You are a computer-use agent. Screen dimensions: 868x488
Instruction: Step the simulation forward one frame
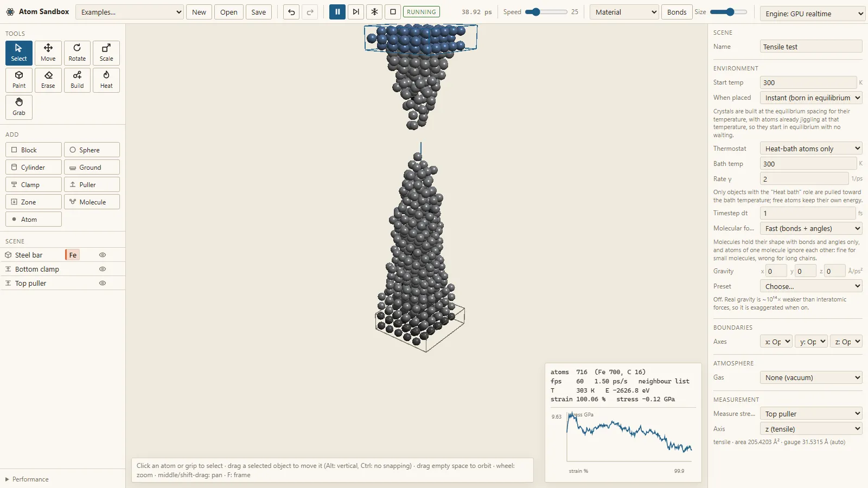[356, 12]
